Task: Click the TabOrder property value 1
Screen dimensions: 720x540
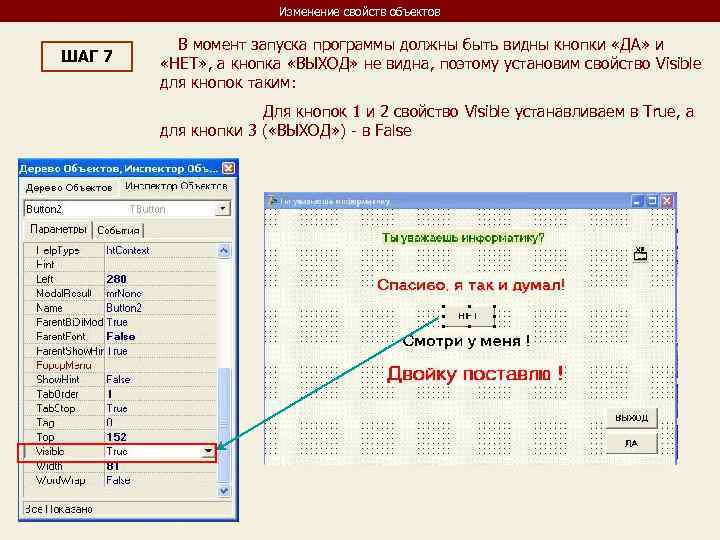Action: pyautogui.click(x=109, y=394)
